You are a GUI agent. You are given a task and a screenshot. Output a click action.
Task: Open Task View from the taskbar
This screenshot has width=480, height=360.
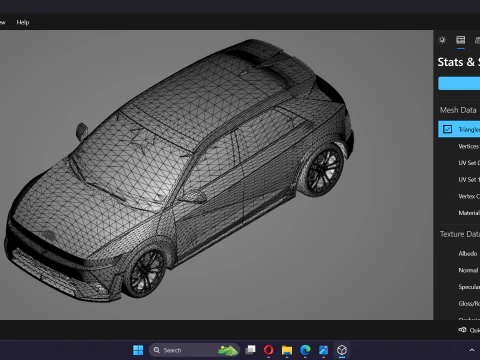pyautogui.click(x=250, y=350)
